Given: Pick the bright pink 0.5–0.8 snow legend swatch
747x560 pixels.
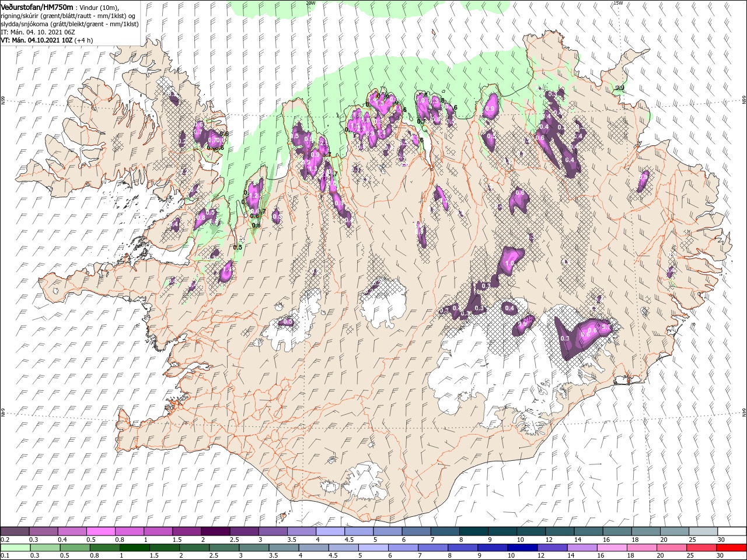Looking at the screenshot, I should pos(100,531).
